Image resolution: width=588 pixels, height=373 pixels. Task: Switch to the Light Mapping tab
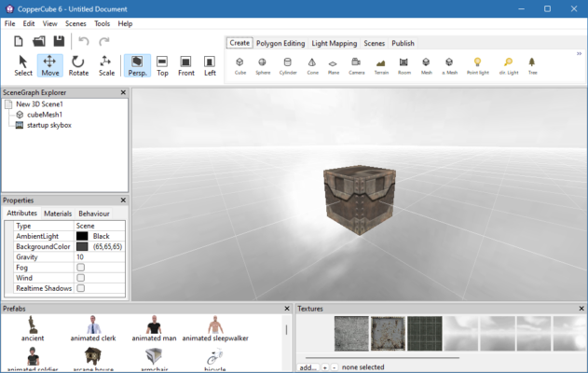click(x=335, y=43)
